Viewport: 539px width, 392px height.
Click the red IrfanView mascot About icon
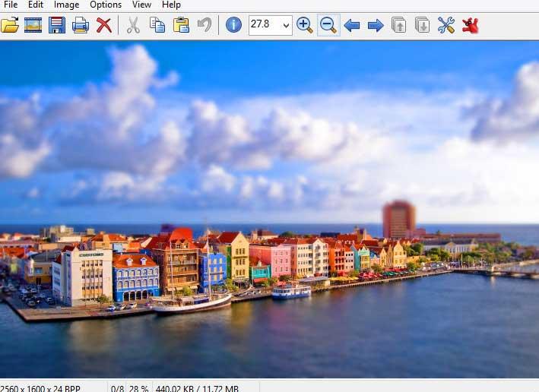471,25
